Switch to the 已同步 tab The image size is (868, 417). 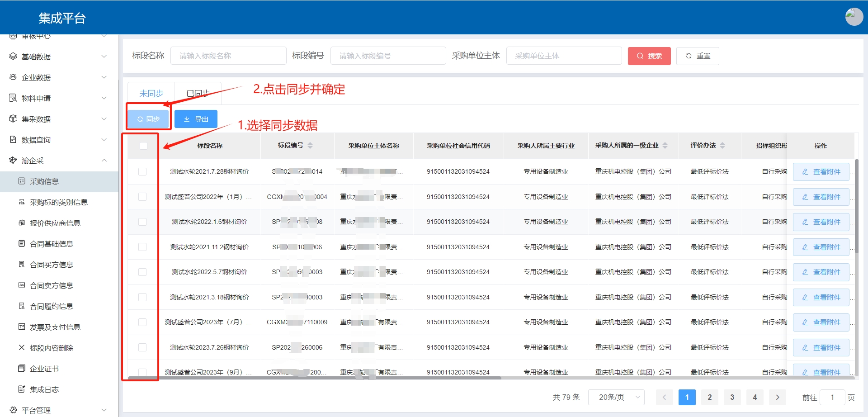pyautogui.click(x=198, y=94)
